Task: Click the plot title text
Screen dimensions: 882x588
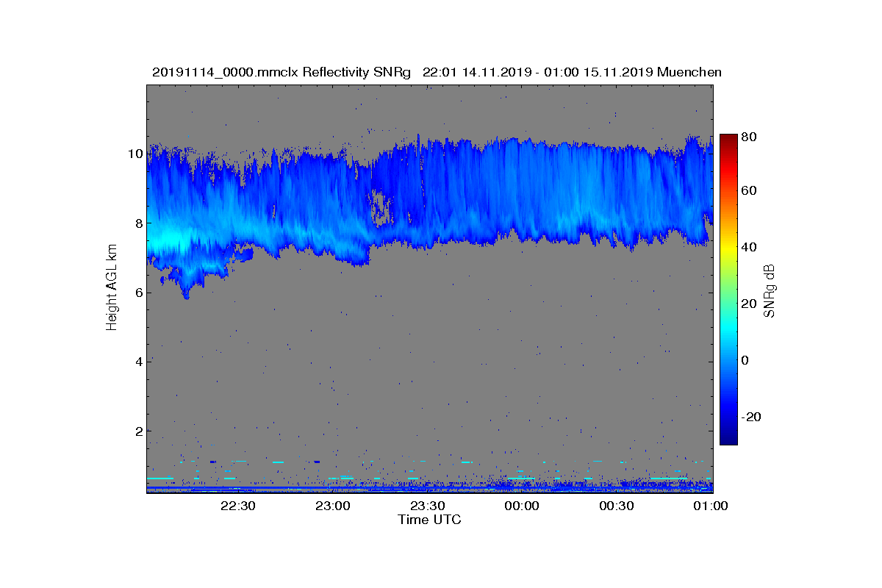Action: tap(437, 72)
